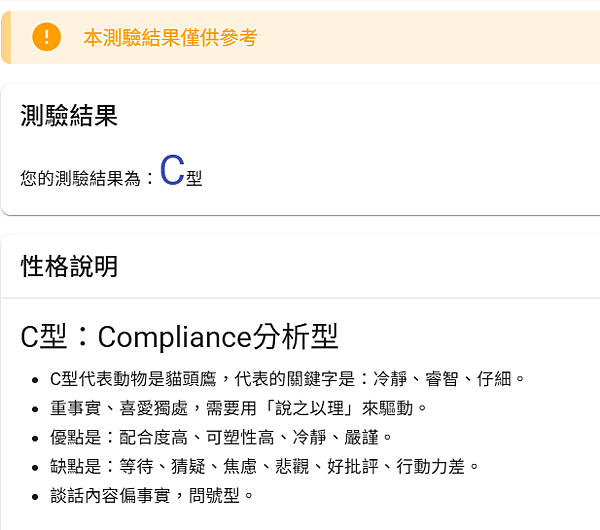
Task: Click the orange left edge of alert banner
Action: click(6, 37)
